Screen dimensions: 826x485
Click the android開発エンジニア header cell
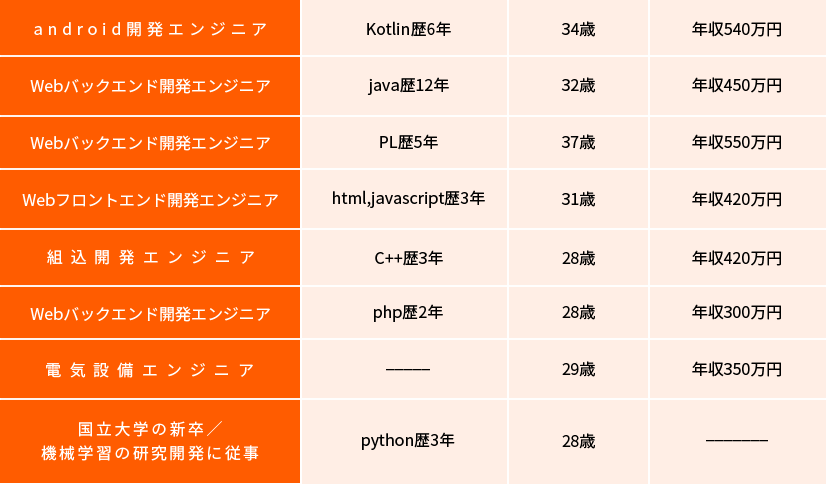pyautogui.click(x=150, y=29)
